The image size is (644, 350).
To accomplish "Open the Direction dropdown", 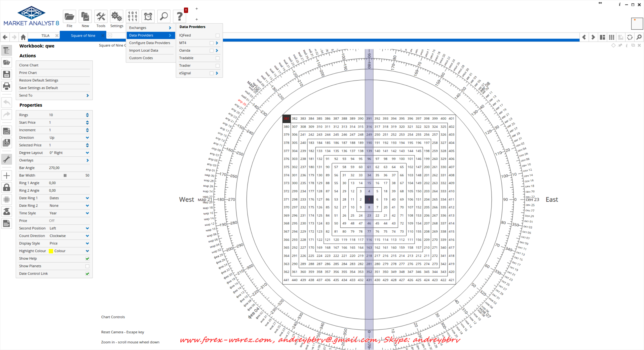I will pyautogui.click(x=87, y=138).
